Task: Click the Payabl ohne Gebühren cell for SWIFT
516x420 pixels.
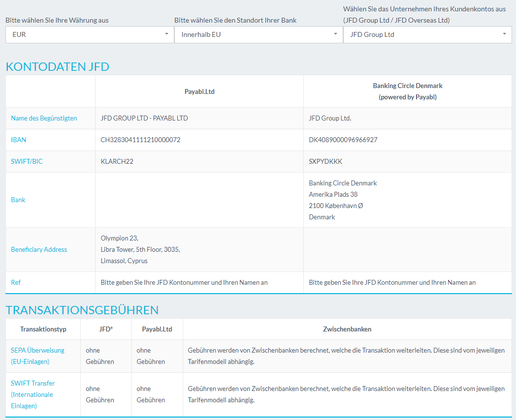Action: [x=151, y=394]
